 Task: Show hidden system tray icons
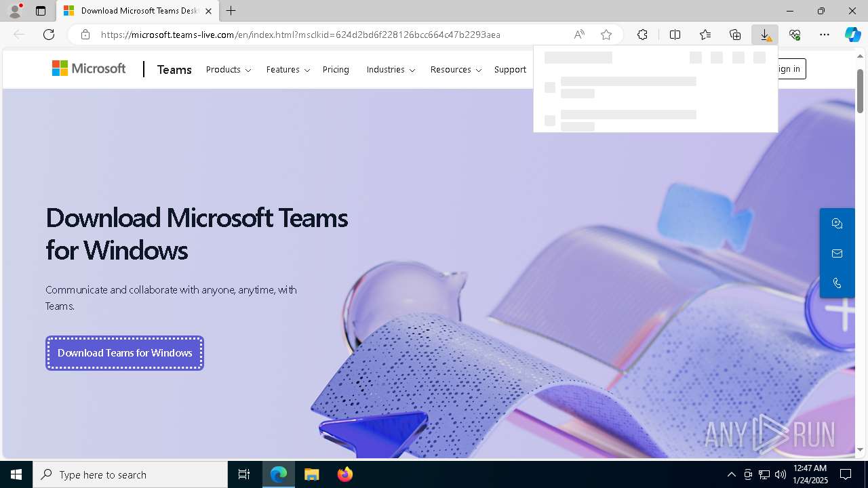tap(731, 474)
